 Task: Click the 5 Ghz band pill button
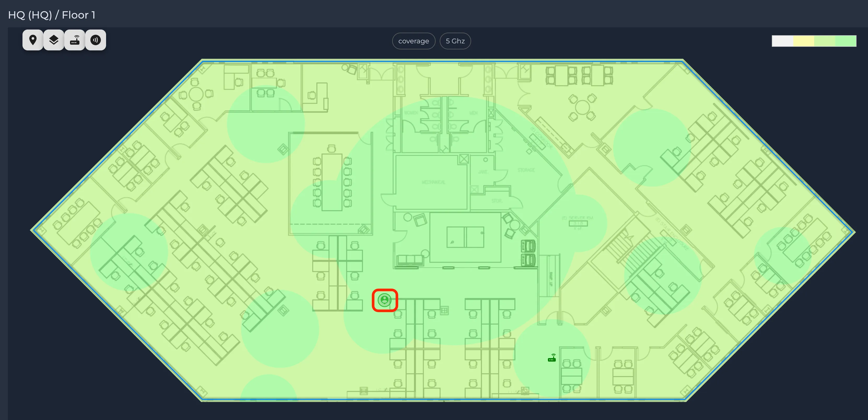coord(455,41)
